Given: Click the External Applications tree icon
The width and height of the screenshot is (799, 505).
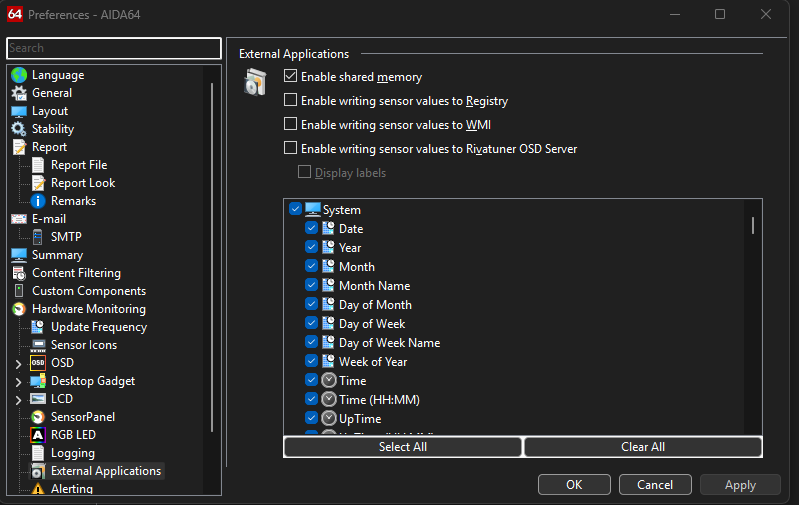Looking at the screenshot, I should (x=38, y=471).
